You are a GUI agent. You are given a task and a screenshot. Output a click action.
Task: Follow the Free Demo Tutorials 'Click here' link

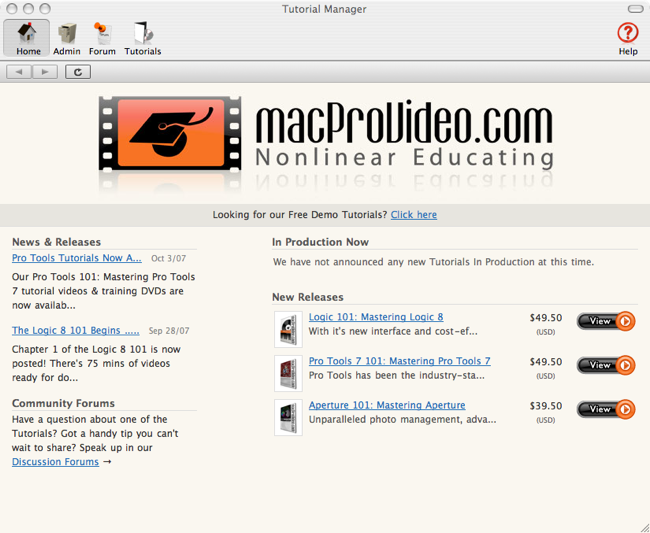(414, 215)
